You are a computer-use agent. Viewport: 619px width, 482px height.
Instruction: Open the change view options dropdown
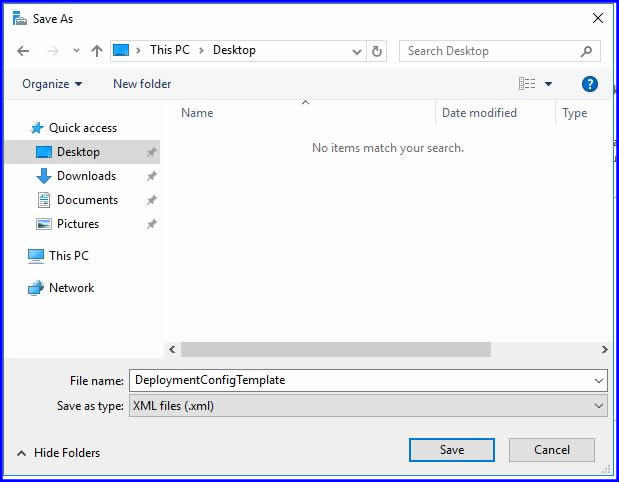pyautogui.click(x=548, y=84)
